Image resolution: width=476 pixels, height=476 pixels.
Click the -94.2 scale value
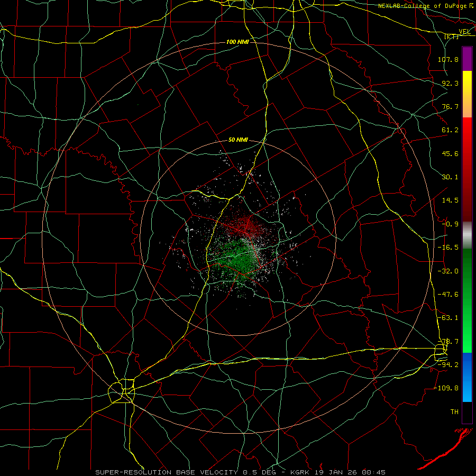click(448, 365)
